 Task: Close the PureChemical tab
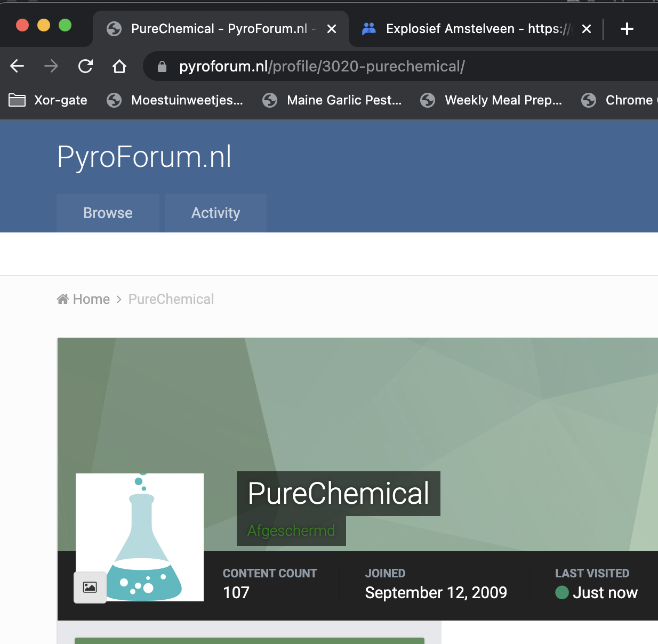point(332,29)
